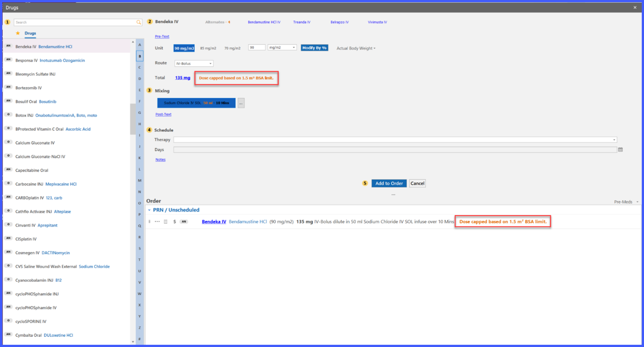Open the Route IV-Bolus dropdown
This screenshot has height=347, width=644.
[194, 63]
